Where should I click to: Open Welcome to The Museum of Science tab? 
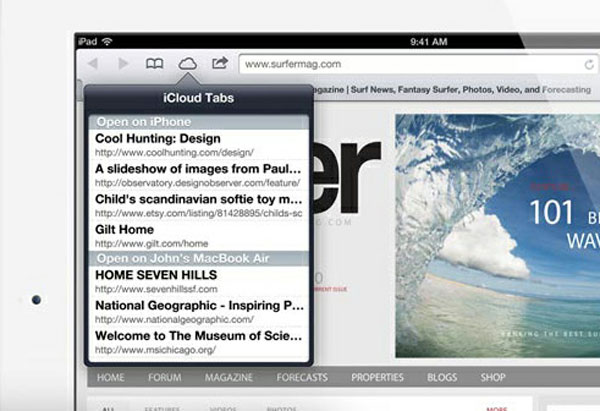click(199, 342)
